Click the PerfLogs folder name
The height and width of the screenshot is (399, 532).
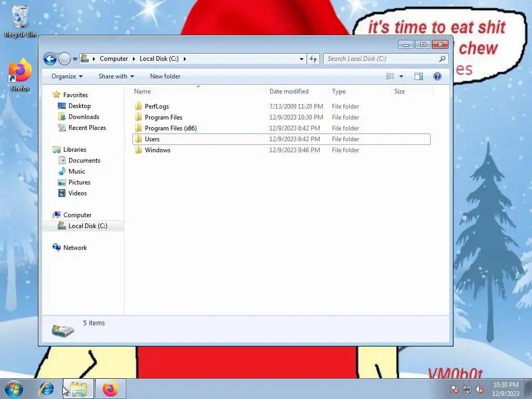[157, 106]
